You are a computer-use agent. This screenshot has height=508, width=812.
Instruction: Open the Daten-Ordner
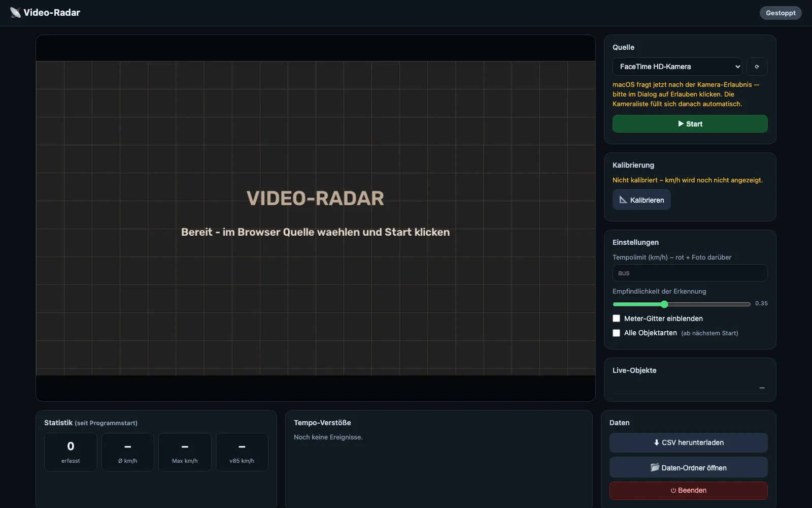point(688,467)
